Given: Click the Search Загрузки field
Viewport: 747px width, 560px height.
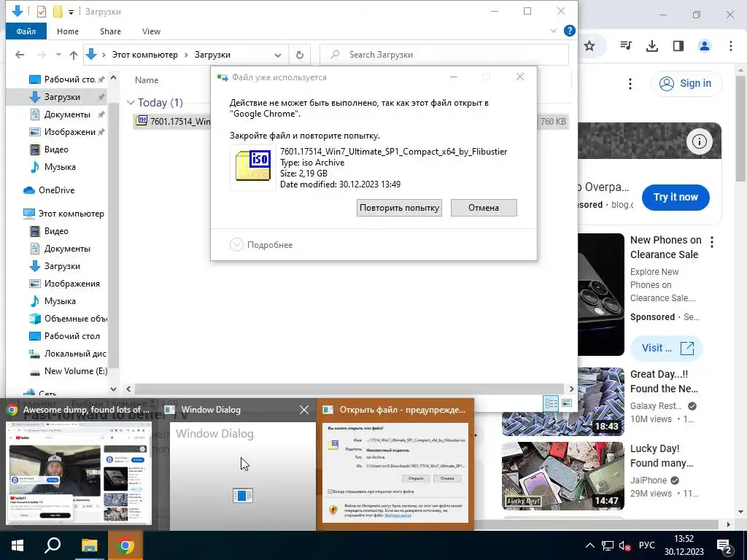Looking at the screenshot, I should click(x=444, y=55).
